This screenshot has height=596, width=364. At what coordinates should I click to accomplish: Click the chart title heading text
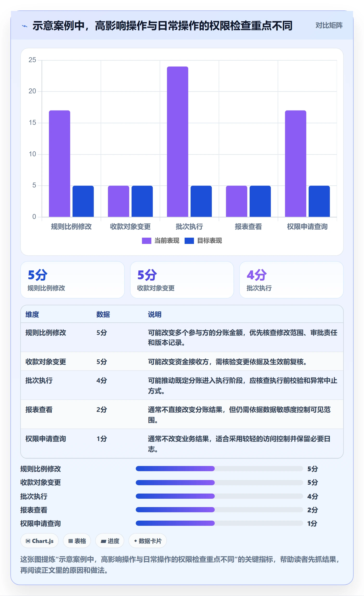[162, 25]
